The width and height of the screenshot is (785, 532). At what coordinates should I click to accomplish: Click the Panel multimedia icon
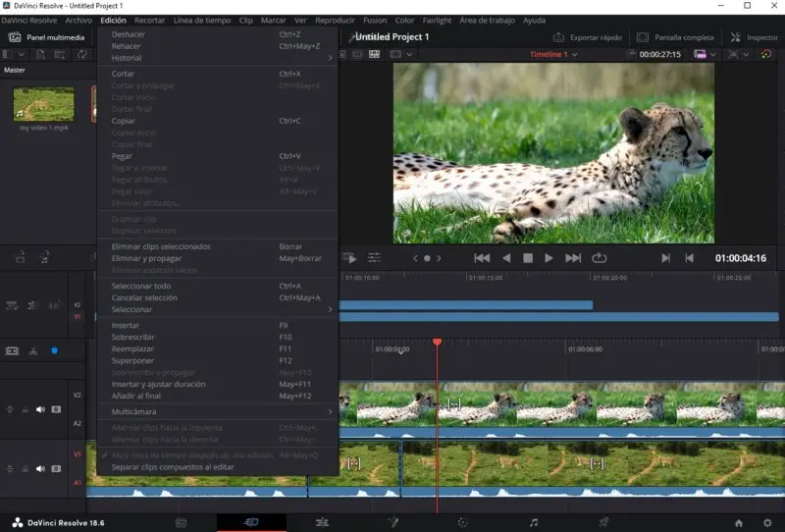pyautogui.click(x=15, y=37)
